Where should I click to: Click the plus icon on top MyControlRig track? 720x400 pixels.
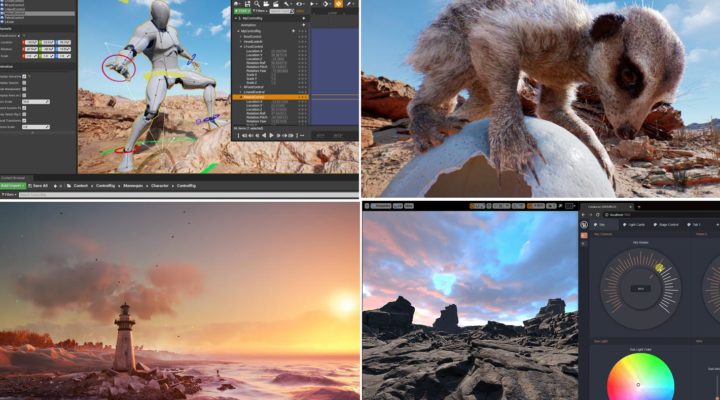(304, 18)
